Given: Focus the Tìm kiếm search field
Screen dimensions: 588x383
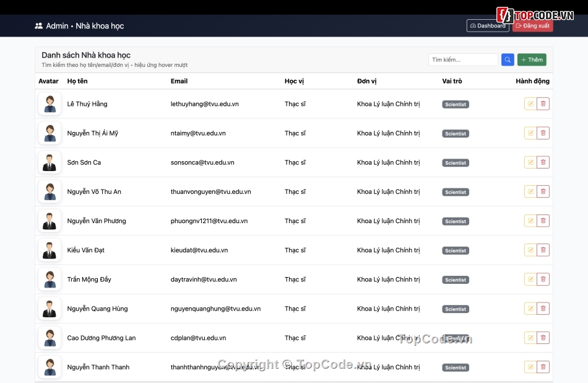Looking at the screenshot, I should coord(463,59).
